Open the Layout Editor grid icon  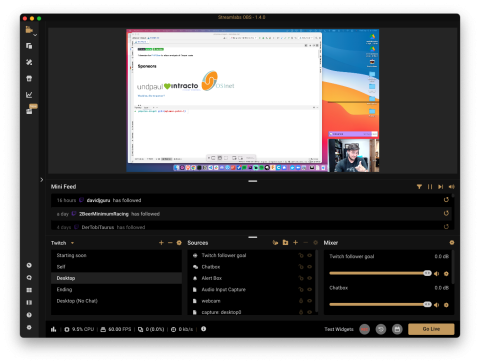29,290
